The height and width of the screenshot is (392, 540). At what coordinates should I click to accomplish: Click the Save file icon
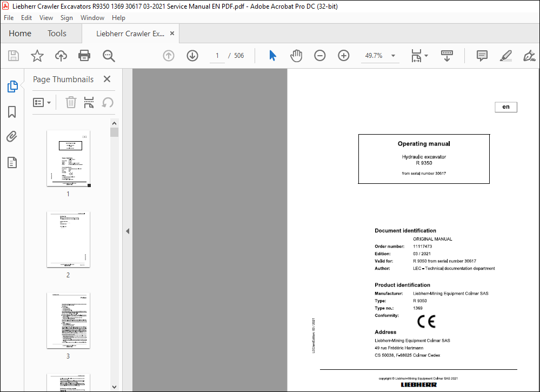point(14,56)
